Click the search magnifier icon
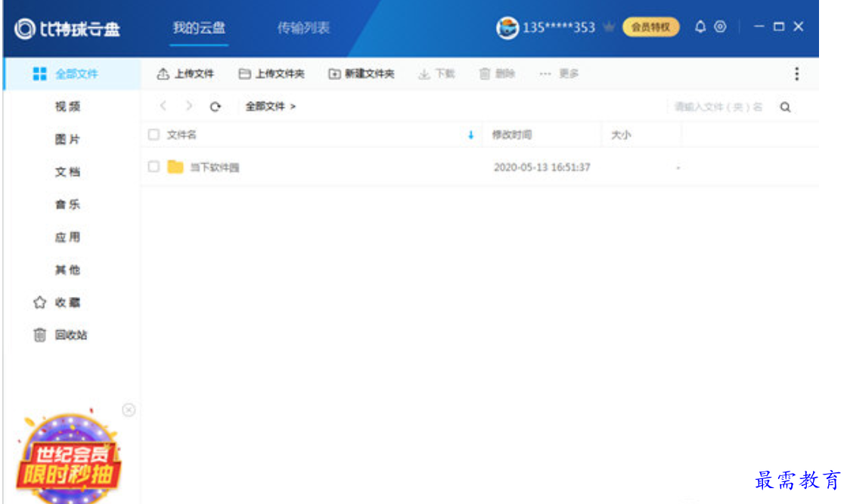 (786, 107)
